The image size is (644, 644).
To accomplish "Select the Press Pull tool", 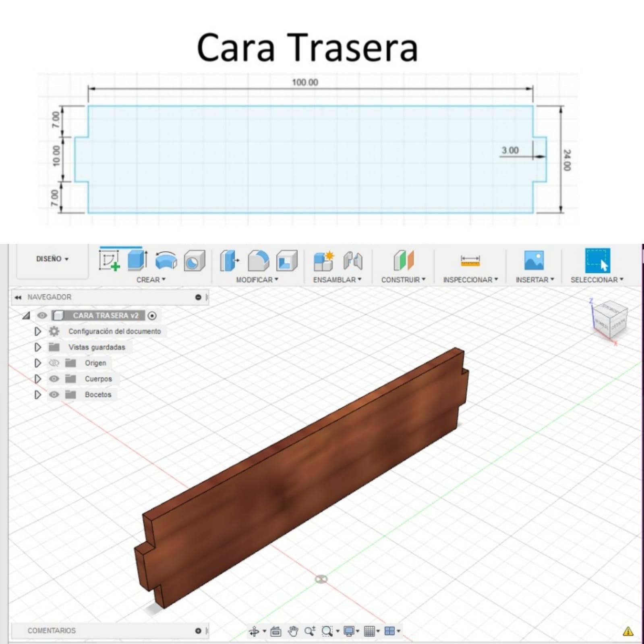I will click(230, 261).
